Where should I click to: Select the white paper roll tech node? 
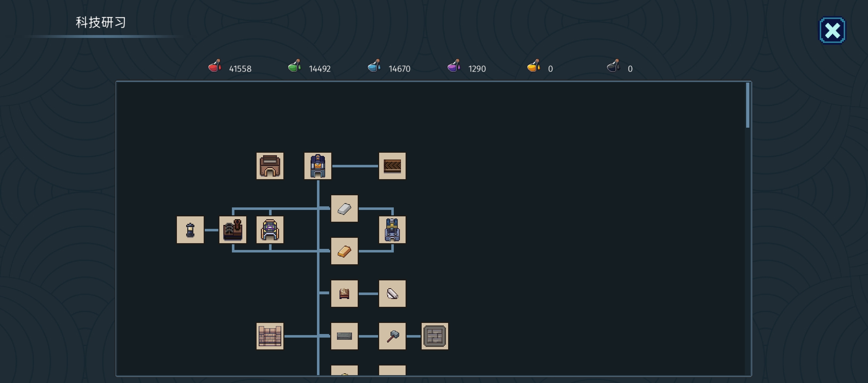[x=392, y=294]
